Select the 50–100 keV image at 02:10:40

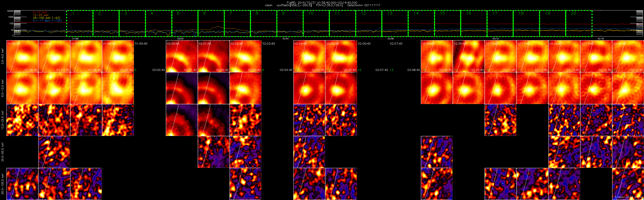[x=501, y=184]
